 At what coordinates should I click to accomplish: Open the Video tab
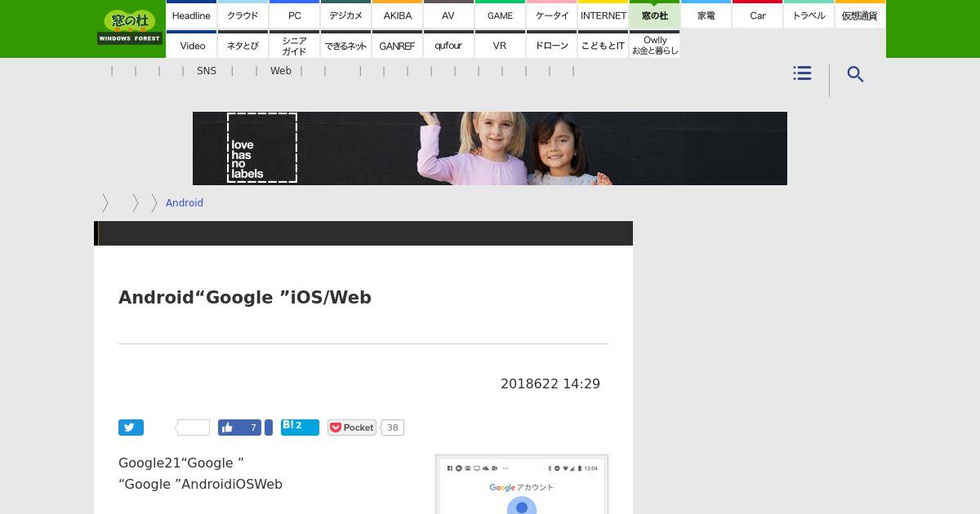191,45
